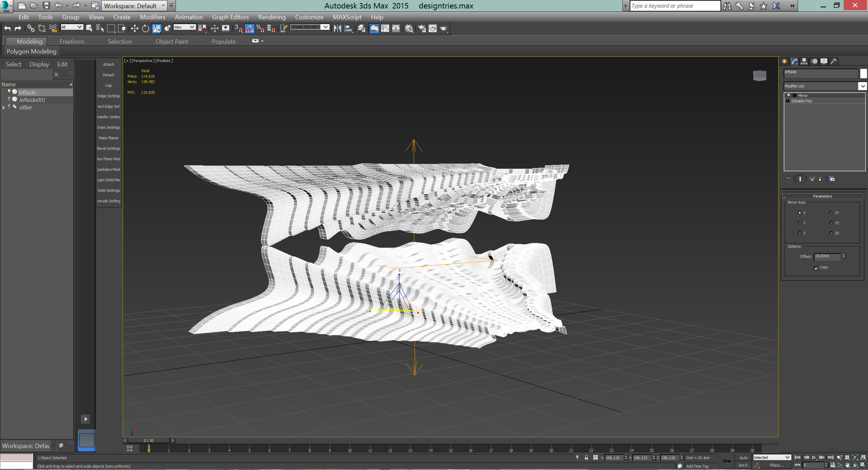Activate the Select and Rotate tool
868x470 pixels.
[145, 28]
